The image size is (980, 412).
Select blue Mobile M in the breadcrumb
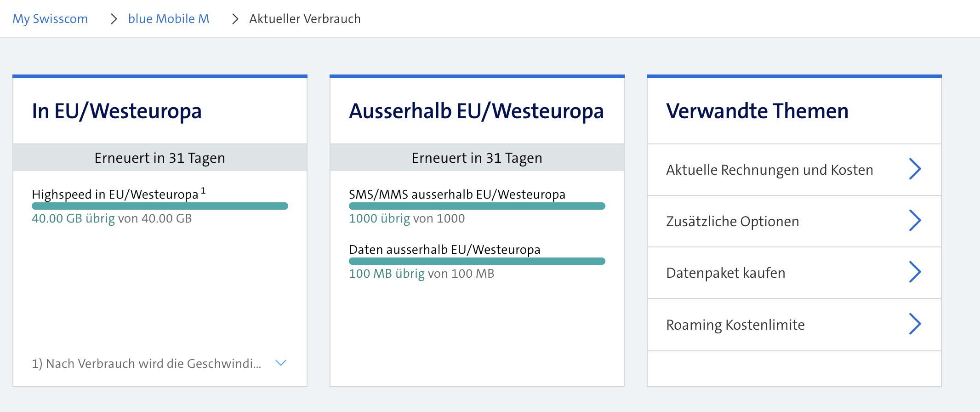169,19
